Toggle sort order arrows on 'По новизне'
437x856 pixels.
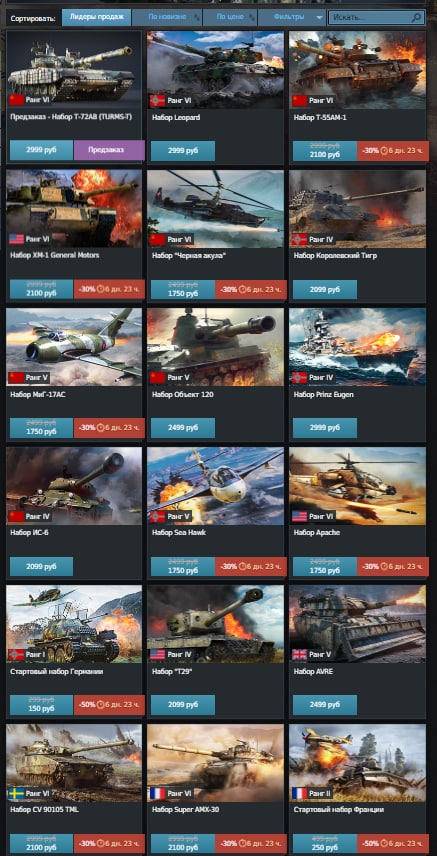coord(197,17)
